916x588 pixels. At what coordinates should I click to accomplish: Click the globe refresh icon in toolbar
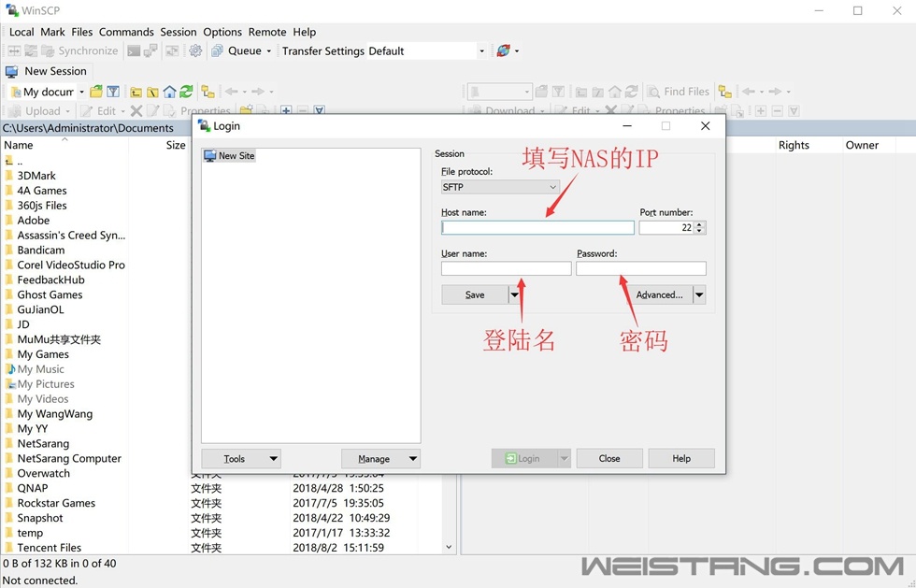tap(503, 50)
